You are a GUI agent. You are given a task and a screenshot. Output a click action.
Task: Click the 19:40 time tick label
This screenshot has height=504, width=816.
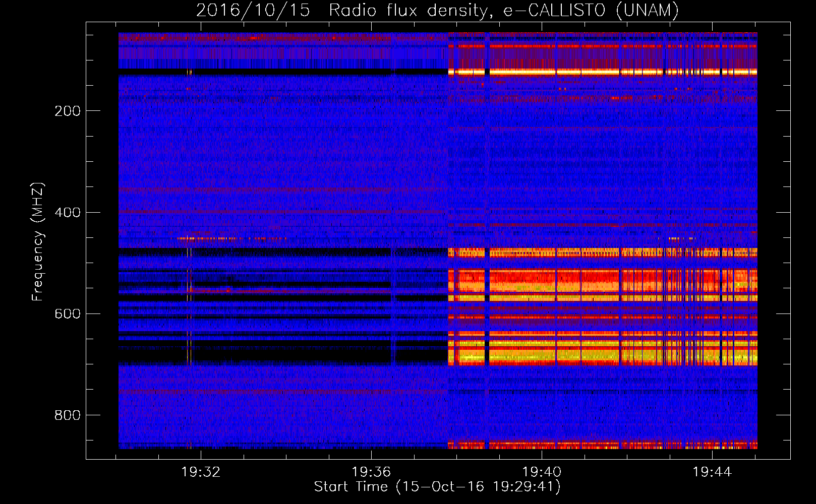(x=542, y=472)
